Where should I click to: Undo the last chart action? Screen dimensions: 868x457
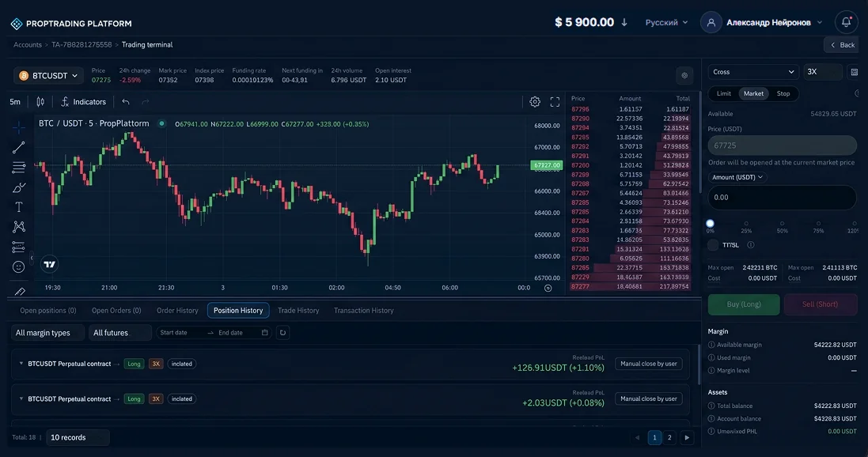click(126, 102)
